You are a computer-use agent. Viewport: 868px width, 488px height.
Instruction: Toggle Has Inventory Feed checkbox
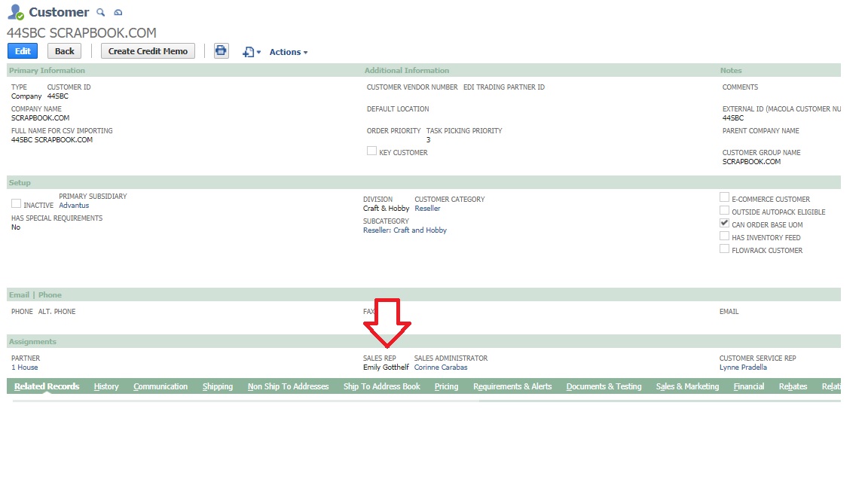click(x=724, y=236)
